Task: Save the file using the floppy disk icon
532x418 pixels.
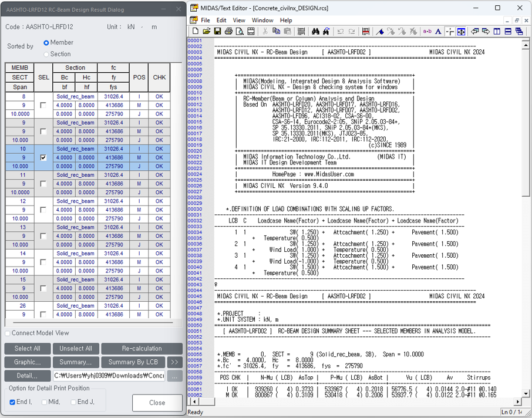Action: [x=217, y=32]
